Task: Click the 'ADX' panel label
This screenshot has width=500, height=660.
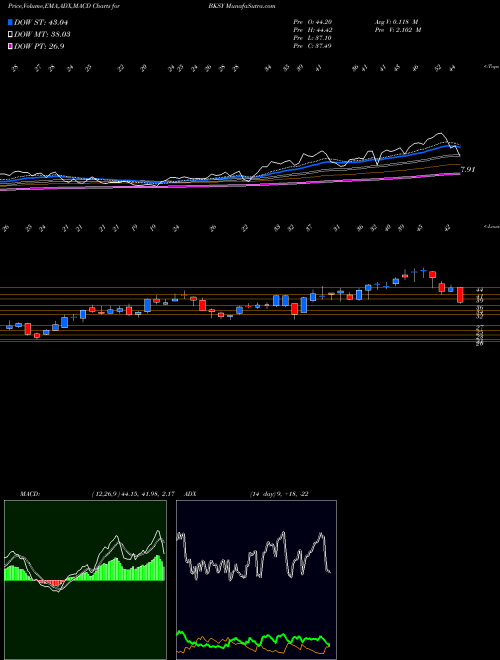Action: 190,494
